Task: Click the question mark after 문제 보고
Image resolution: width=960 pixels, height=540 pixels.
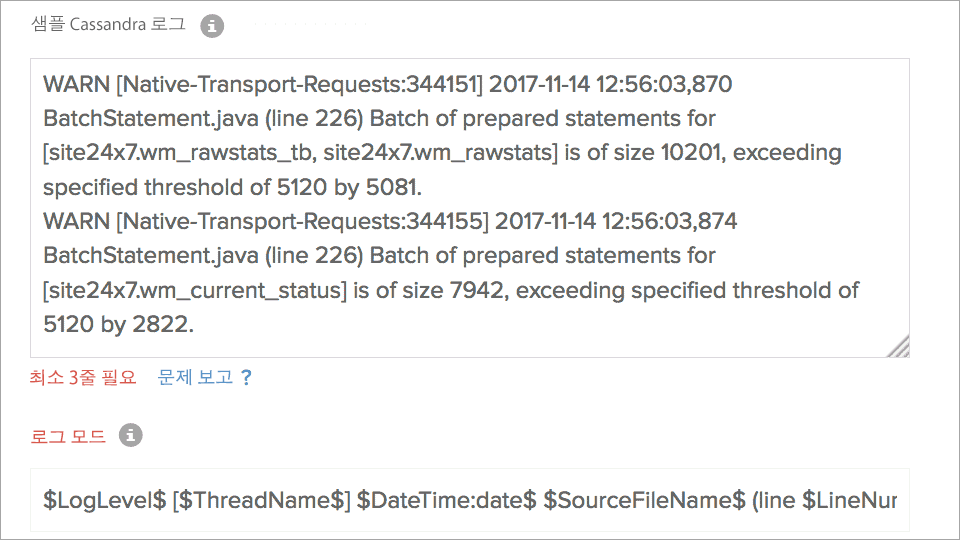Action: (x=247, y=378)
